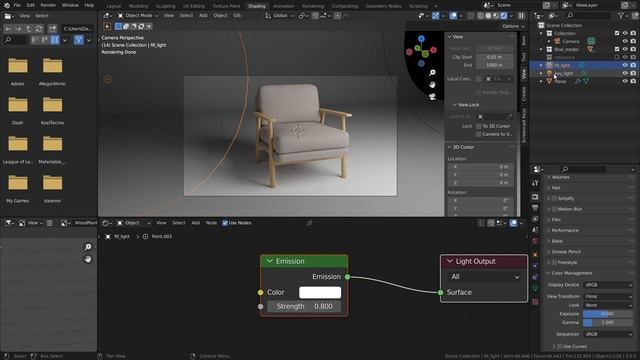Click the tweak select tool icon in viewport

tap(107, 27)
